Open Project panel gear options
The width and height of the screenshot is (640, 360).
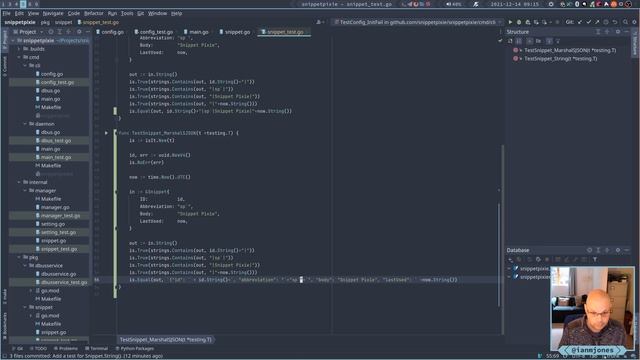[x=79, y=31]
